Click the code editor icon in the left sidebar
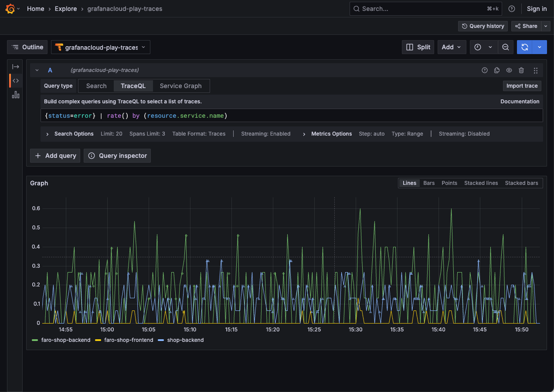Screen dimensions: 554x392 tap(16, 81)
